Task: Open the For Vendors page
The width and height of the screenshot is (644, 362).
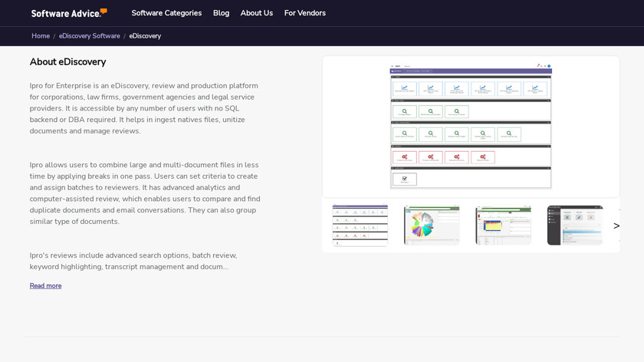Action: 305,13
